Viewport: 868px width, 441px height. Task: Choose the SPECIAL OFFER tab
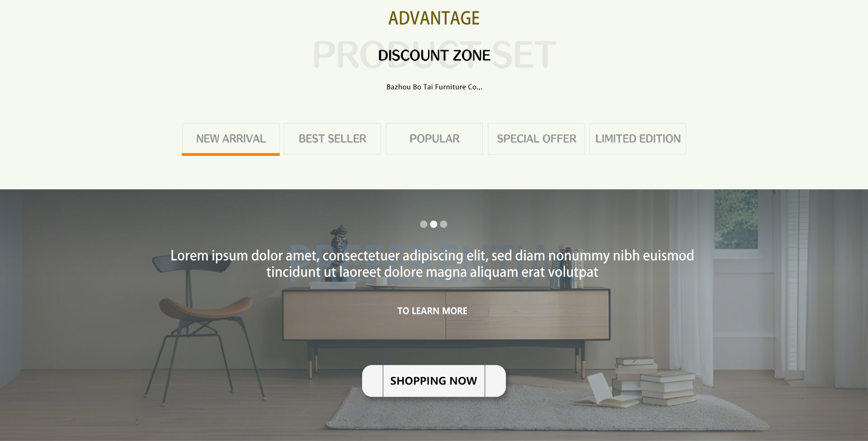[536, 139]
